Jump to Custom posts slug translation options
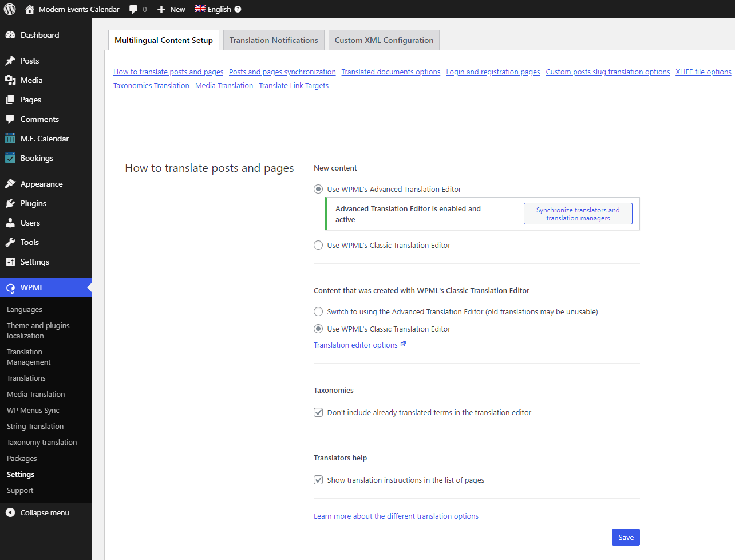 click(608, 72)
